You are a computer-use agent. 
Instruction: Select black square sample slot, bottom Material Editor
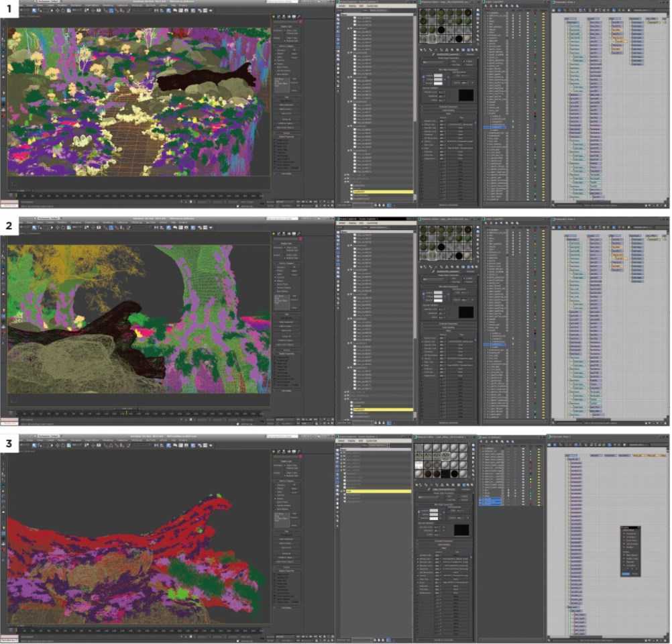pos(445,474)
